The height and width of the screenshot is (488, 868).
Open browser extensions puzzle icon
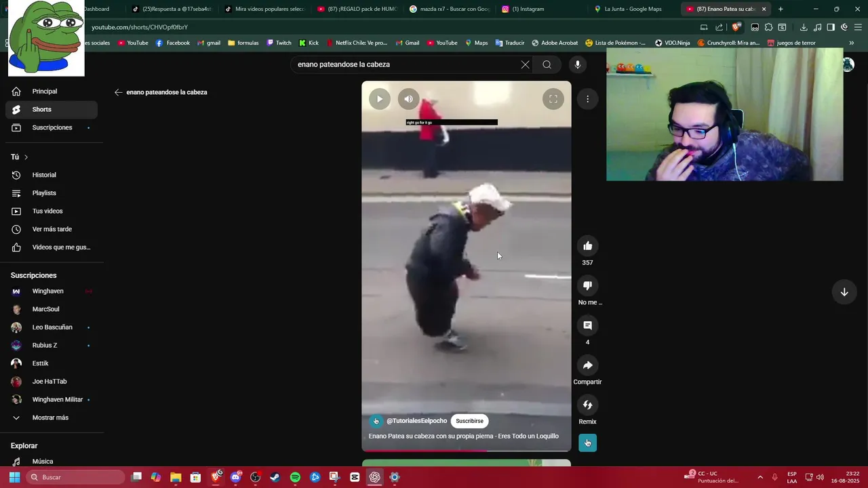point(768,27)
